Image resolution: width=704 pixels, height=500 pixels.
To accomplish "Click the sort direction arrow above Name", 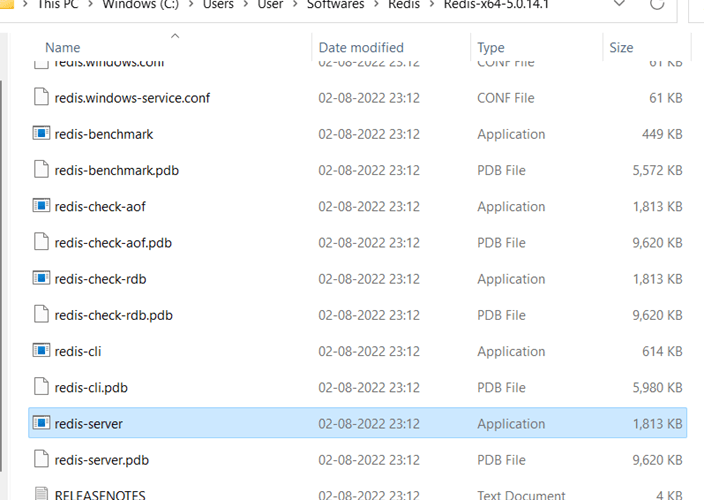I will point(175,35).
